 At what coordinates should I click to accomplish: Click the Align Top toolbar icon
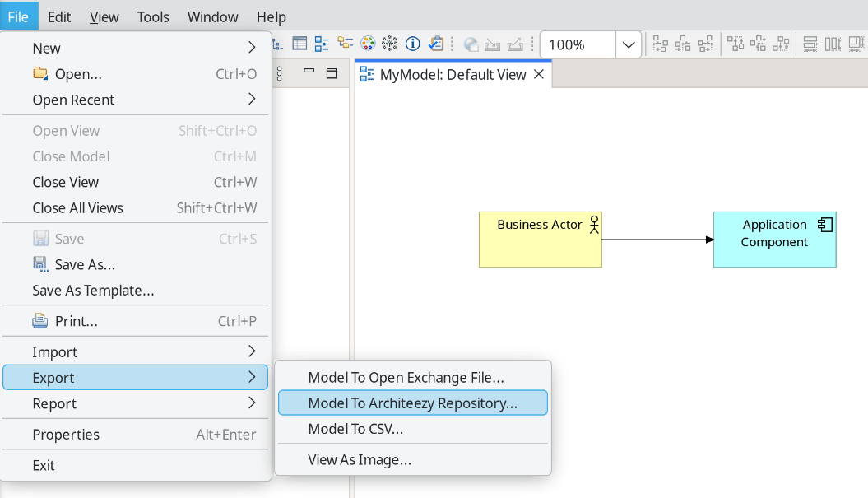tap(736, 44)
